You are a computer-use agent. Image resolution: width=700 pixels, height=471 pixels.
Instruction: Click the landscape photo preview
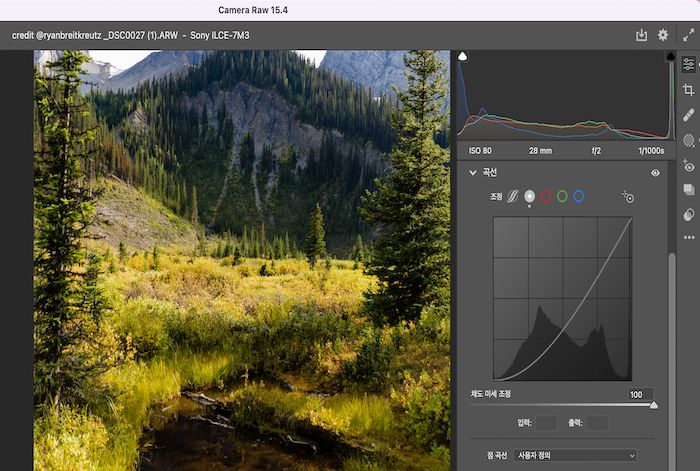pyautogui.click(x=242, y=260)
